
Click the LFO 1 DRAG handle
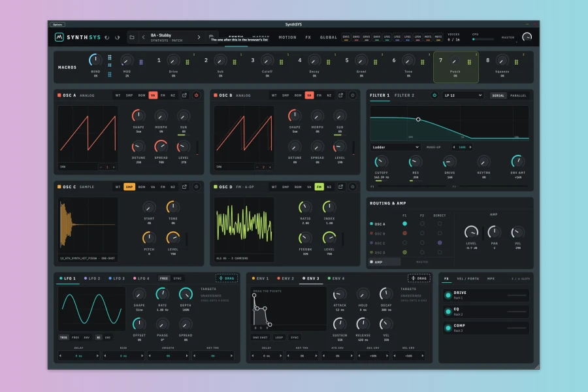tap(227, 278)
